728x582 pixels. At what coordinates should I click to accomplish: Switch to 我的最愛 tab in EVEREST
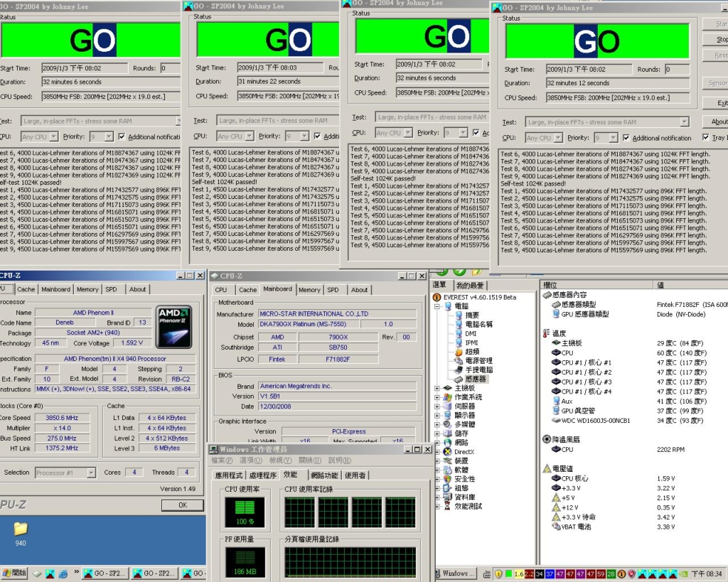click(x=469, y=286)
